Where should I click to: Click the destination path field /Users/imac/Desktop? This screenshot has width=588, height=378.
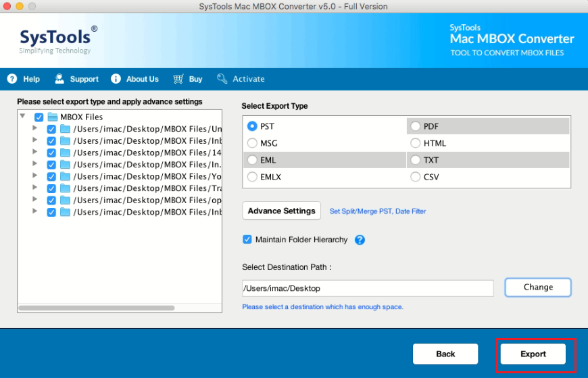[x=368, y=288]
